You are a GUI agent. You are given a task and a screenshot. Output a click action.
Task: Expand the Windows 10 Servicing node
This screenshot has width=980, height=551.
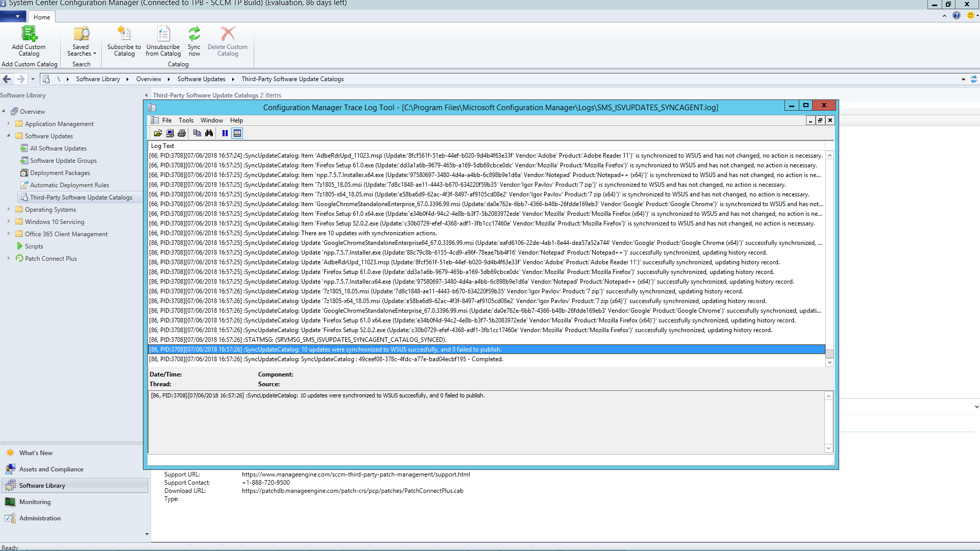pyautogui.click(x=9, y=221)
